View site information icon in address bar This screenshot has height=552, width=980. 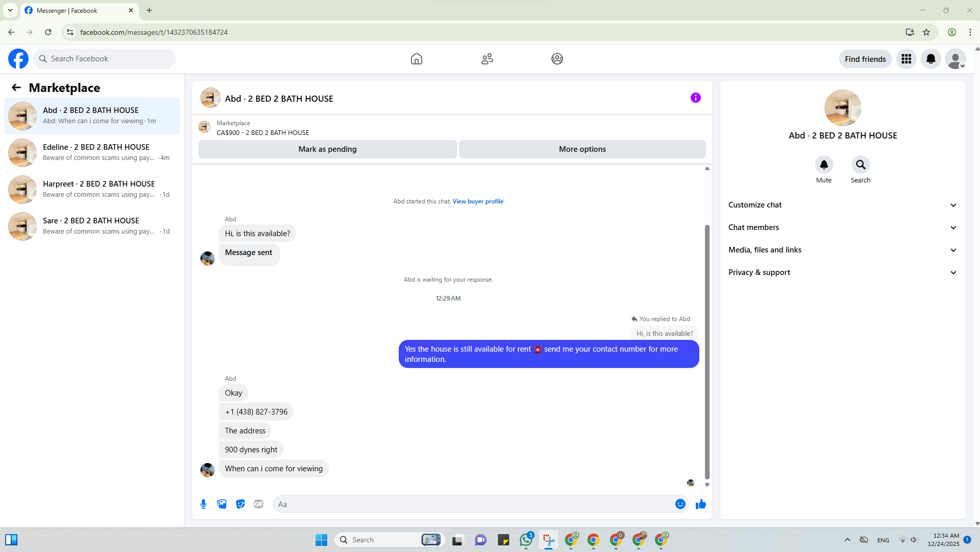[70, 32]
